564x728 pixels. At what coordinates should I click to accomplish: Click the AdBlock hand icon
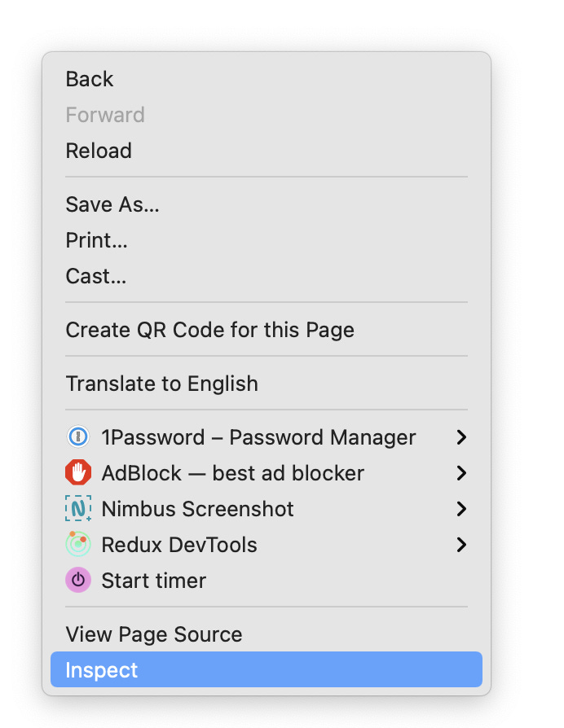pos(77,473)
